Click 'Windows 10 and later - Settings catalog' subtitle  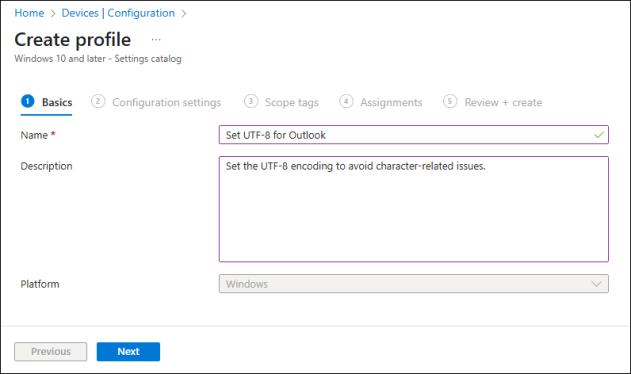tap(98, 59)
